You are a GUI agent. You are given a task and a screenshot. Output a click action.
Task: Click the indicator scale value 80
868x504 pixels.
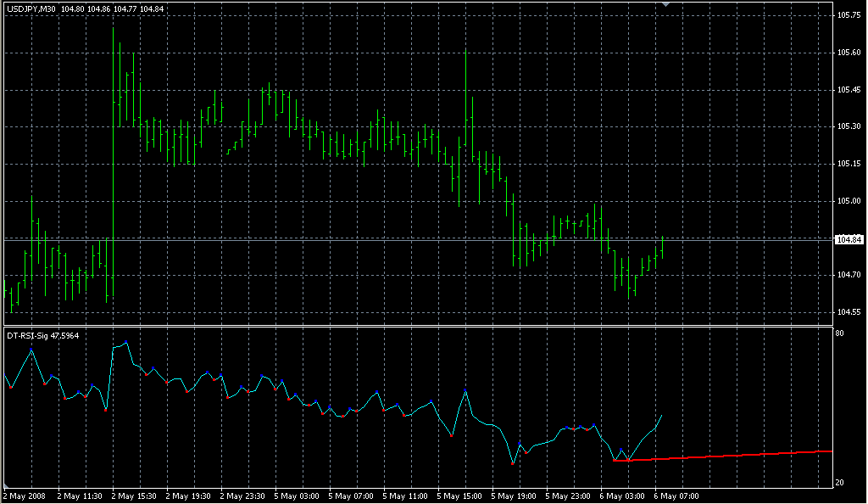tap(839, 334)
